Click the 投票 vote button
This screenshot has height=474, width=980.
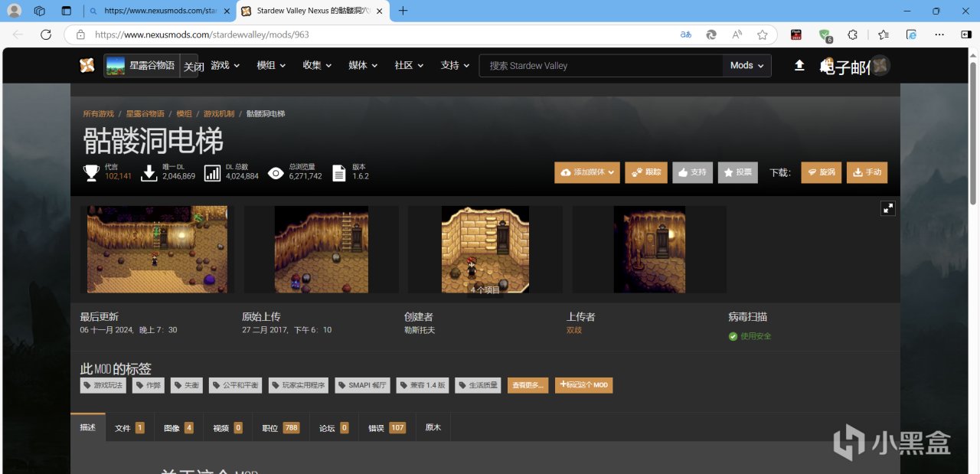pyautogui.click(x=737, y=172)
